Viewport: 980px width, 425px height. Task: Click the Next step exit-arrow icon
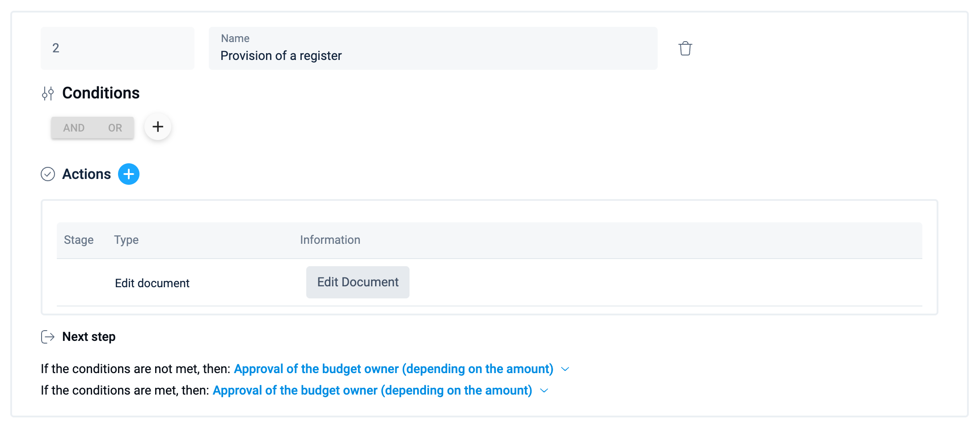tap(48, 337)
